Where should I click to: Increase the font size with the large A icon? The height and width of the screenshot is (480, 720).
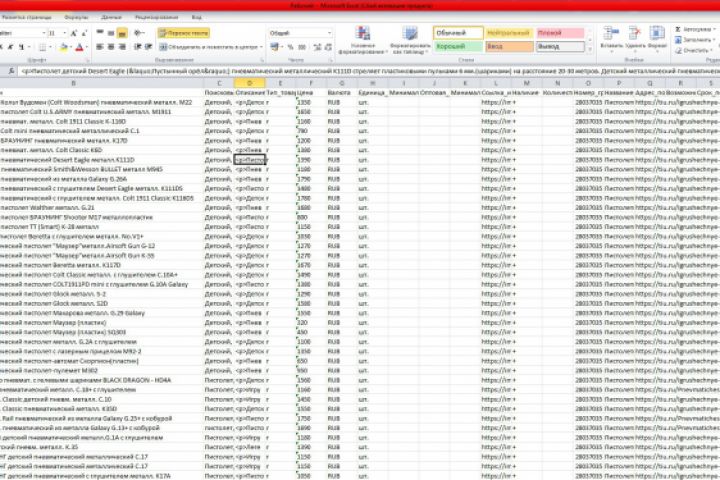(x=74, y=33)
